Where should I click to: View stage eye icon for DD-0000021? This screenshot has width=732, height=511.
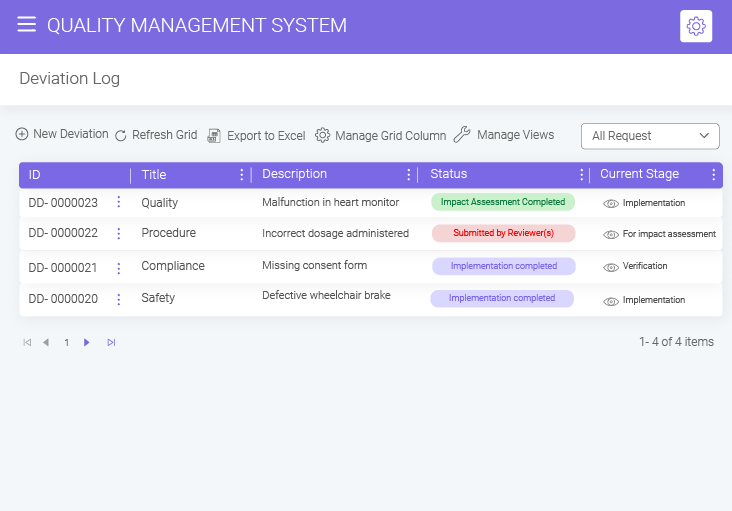pyautogui.click(x=611, y=267)
